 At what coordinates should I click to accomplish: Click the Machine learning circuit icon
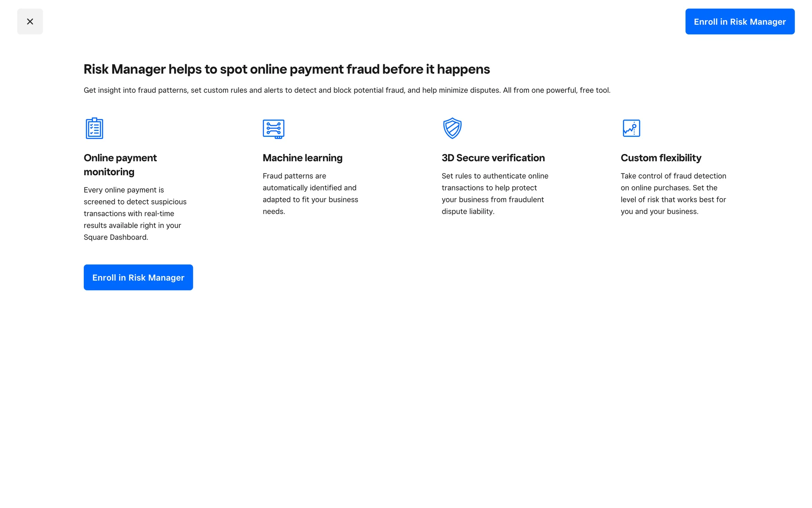click(273, 129)
